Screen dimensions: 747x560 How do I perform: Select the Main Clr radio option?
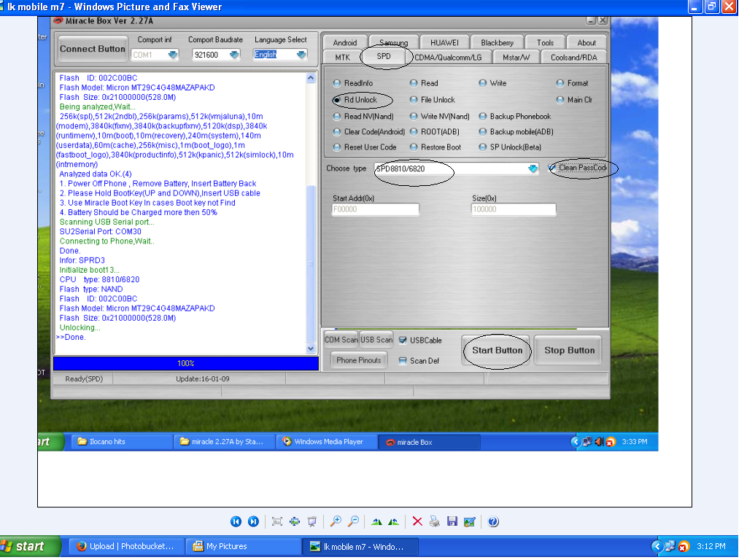574,100
